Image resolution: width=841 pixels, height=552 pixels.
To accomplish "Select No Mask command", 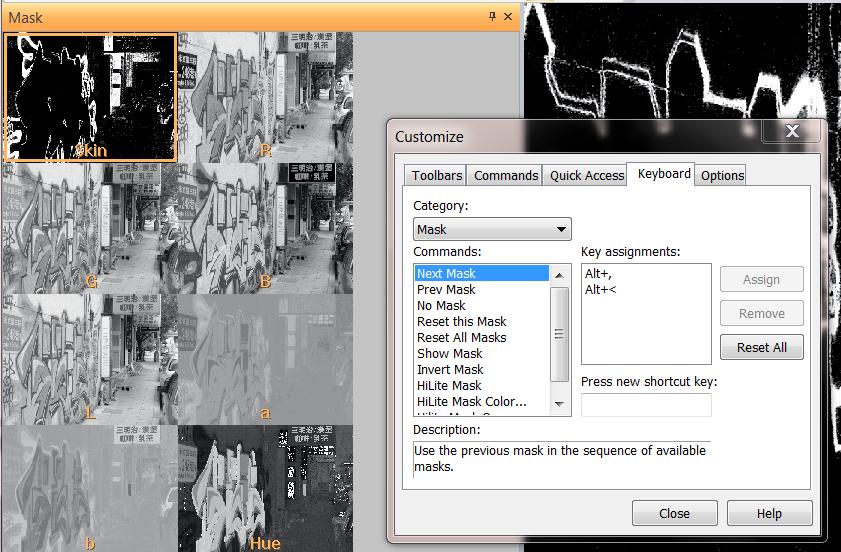I will point(482,305).
